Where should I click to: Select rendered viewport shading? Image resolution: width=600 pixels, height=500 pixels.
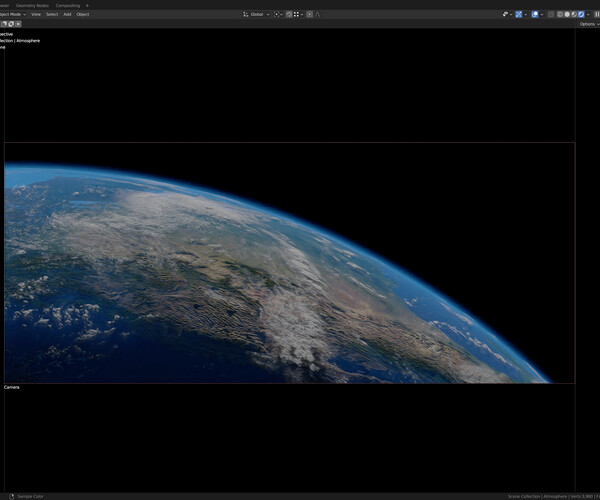coord(582,14)
